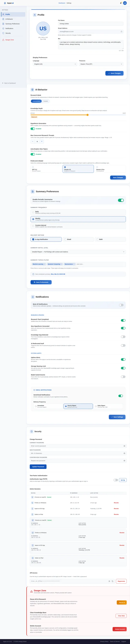The image size is (130, 644).
Task: Open the US user avatar in header
Action: (x=125, y=3)
